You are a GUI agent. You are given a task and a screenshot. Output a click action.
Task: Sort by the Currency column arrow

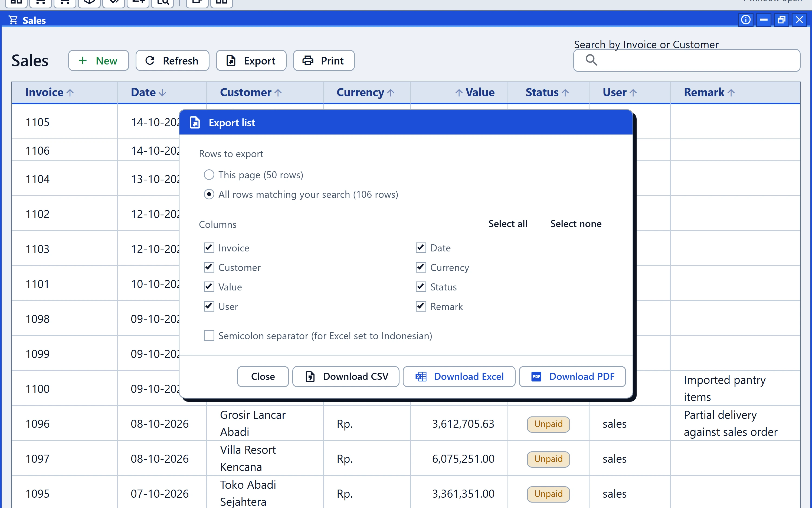391,93
